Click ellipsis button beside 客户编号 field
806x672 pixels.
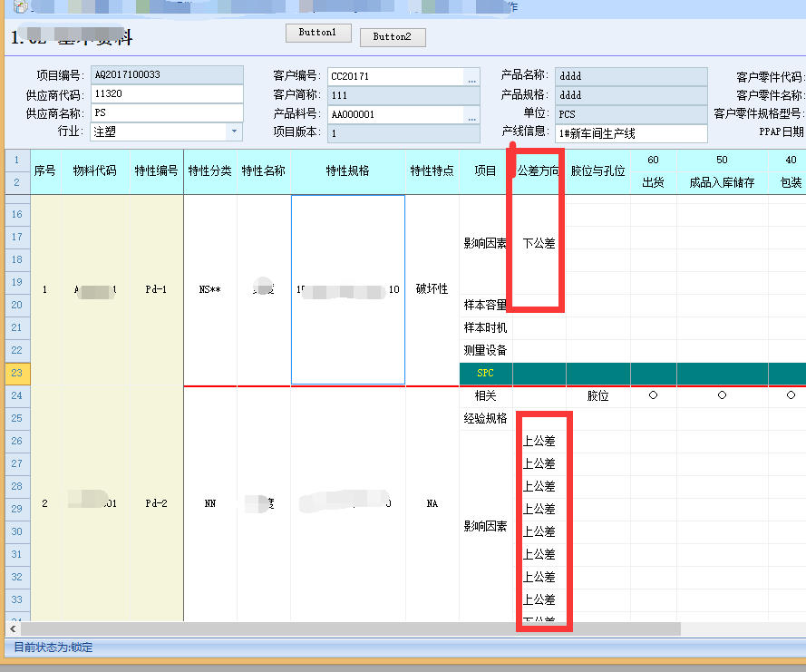(x=471, y=77)
